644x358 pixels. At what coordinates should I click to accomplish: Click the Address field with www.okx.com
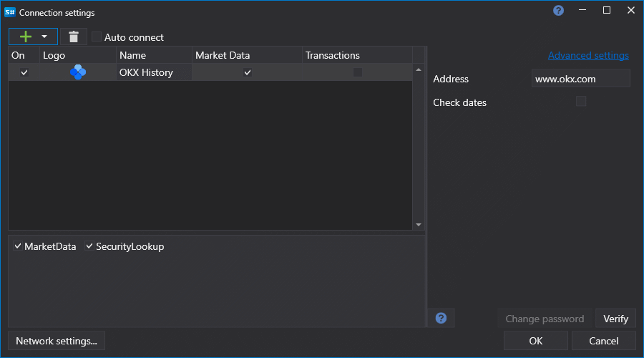click(581, 79)
